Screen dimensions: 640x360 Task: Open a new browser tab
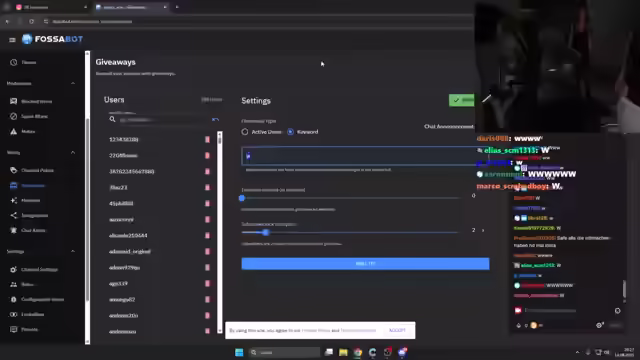pos(177,7)
